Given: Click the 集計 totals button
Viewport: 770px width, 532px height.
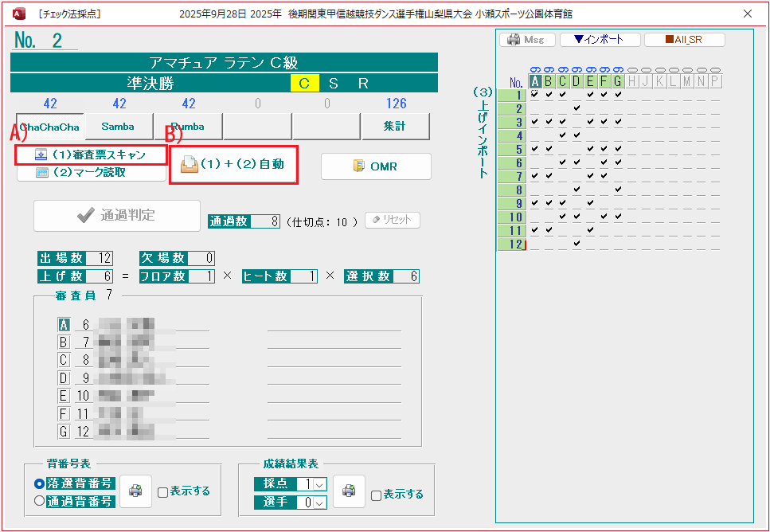Looking at the screenshot, I should pyautogui.click(x=395, y=127).
